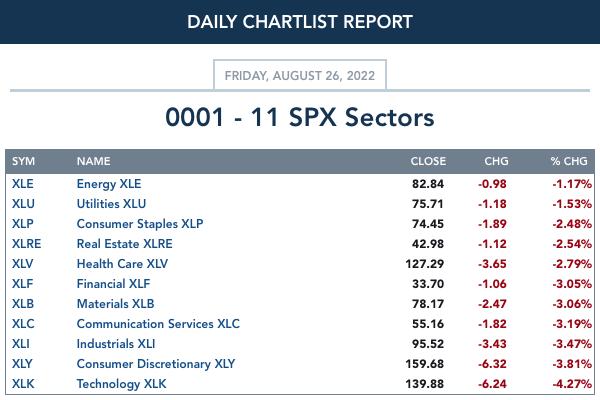Image resolution: width=600 pixels, height=400 pixels.
Task: Open the Financial XLF link
Action: tap(113, 284)
